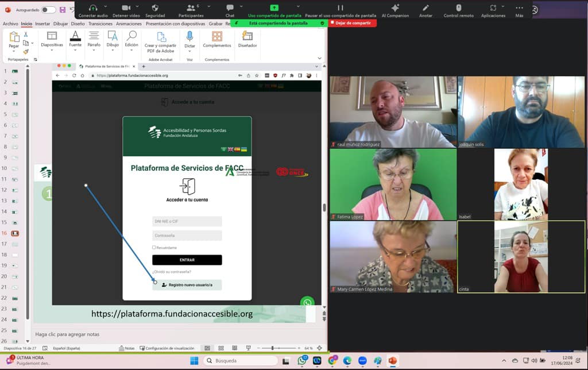
Task: Click the taskbar Búsqueda search box
Action: coord(241,361)
